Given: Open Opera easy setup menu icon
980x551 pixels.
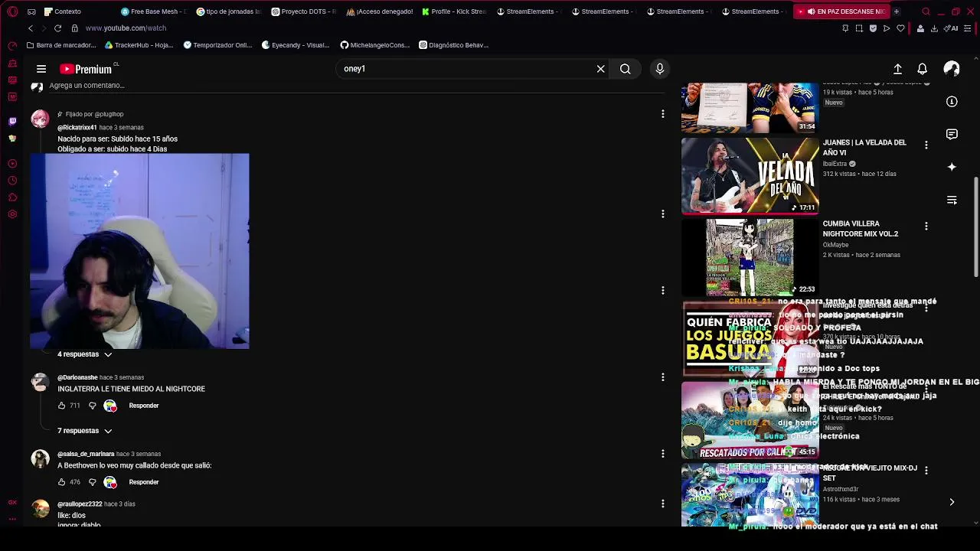Looking at the screenshot, I should (x=969, y=28).
